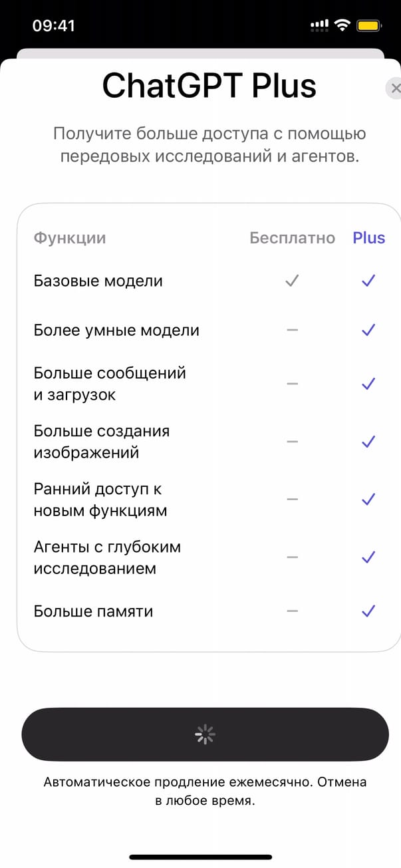Select the Бесплатно column header
Screen dimensions: 401x868
(x=292, y=238)
